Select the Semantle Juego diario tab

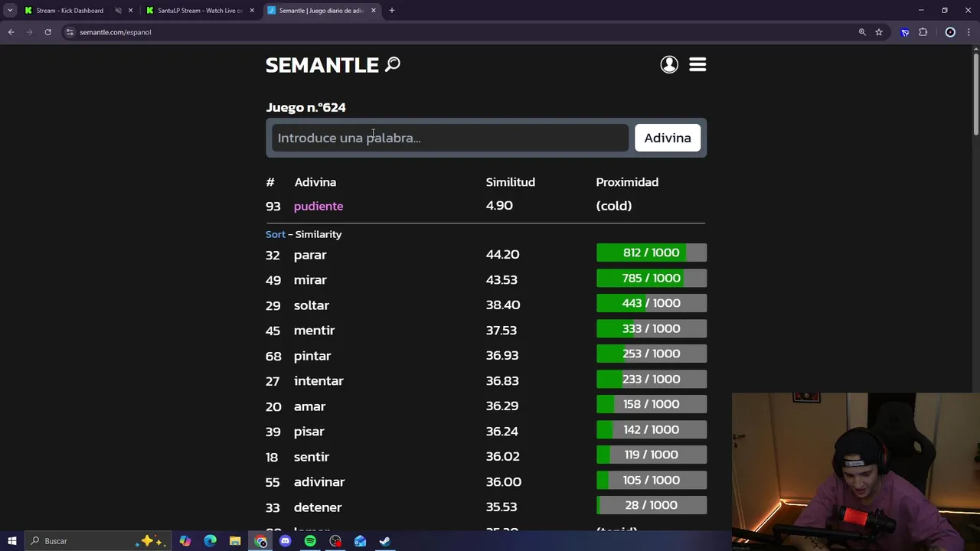321,10
